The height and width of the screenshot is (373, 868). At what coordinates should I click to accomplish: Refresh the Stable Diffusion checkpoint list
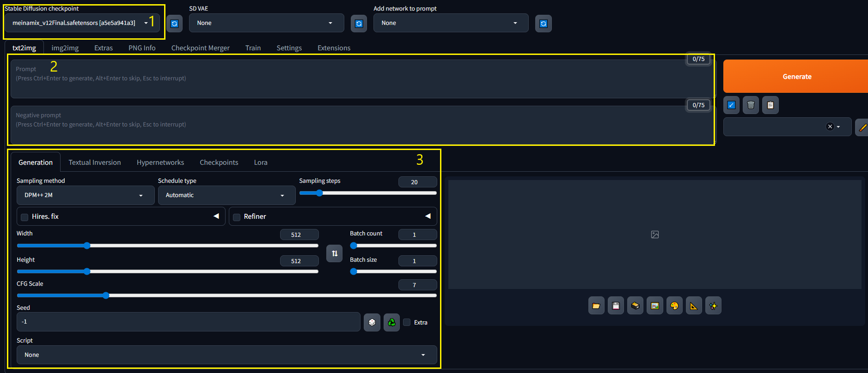[174, 24]
